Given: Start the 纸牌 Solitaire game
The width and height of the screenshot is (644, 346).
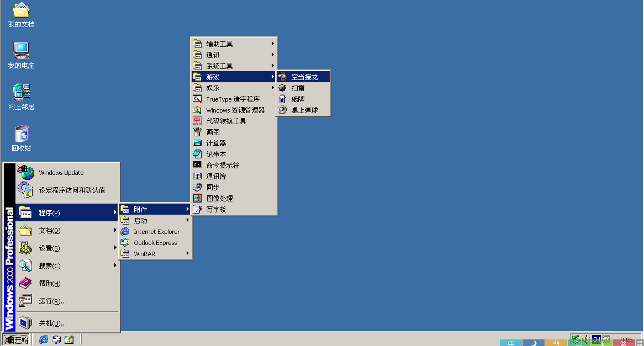Looking at the screenshot, I should (x=303, y=99).
